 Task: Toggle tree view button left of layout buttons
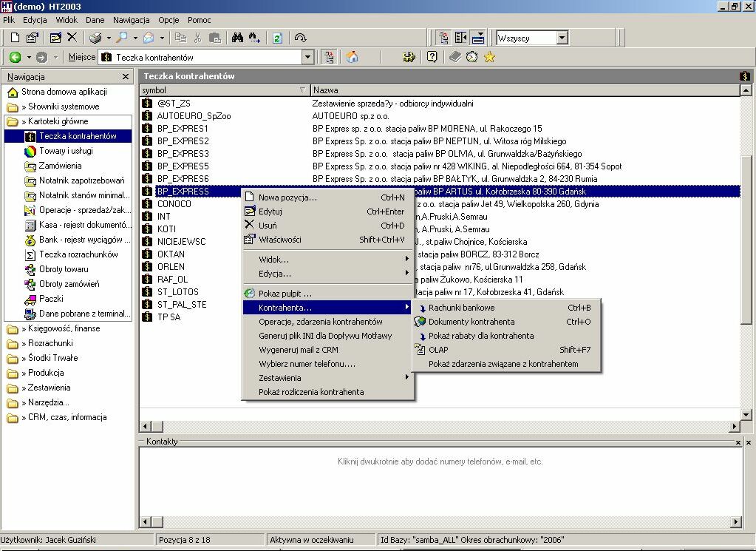coord(443,37)
